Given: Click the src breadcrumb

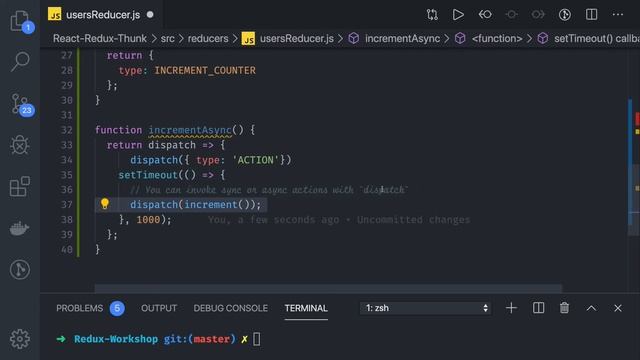Looking at the screenshot, I should pos(167,38).
